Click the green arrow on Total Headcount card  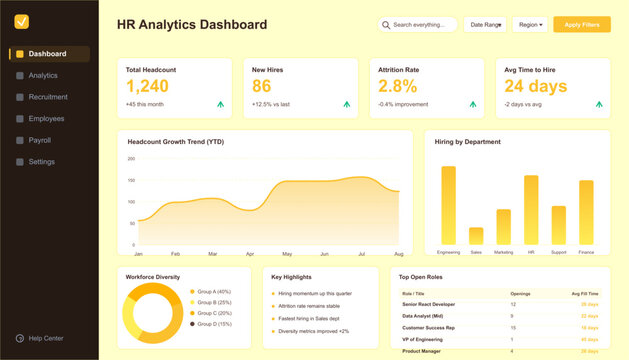(x=221, y=104)
